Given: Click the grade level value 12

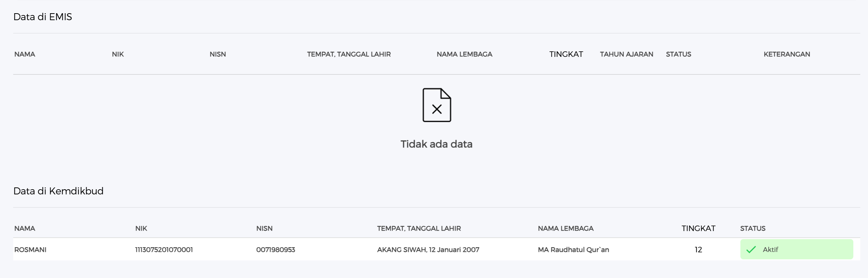Looking at the screenshot, I should click(x=698, y=250).
